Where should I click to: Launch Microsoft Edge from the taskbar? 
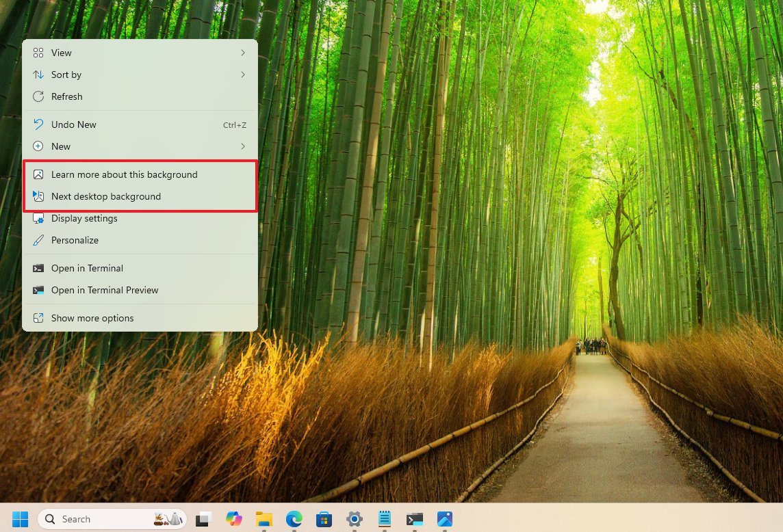[x=294, y=519]
